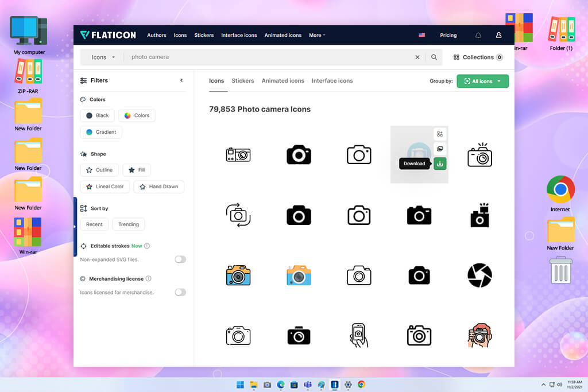
Task: Filter by Hand Drawn shape
Action: click(x=159, y=187)
